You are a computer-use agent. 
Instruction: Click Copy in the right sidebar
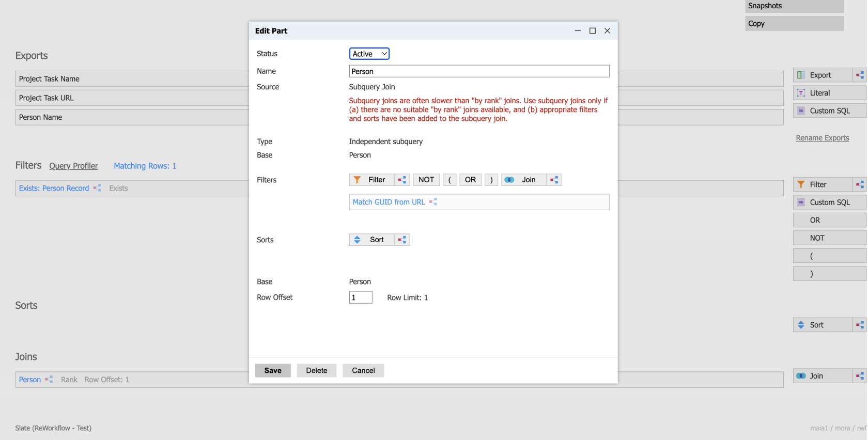(x=794, y=24)
